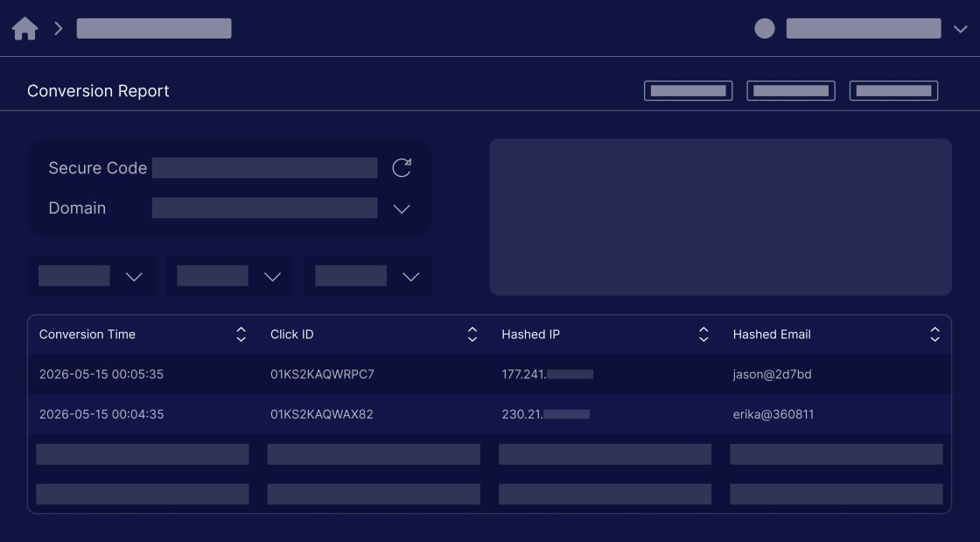Screen dimensions: 980x542
Task: Sort by Hashed Email column arrows
Action: pos(935,334)
